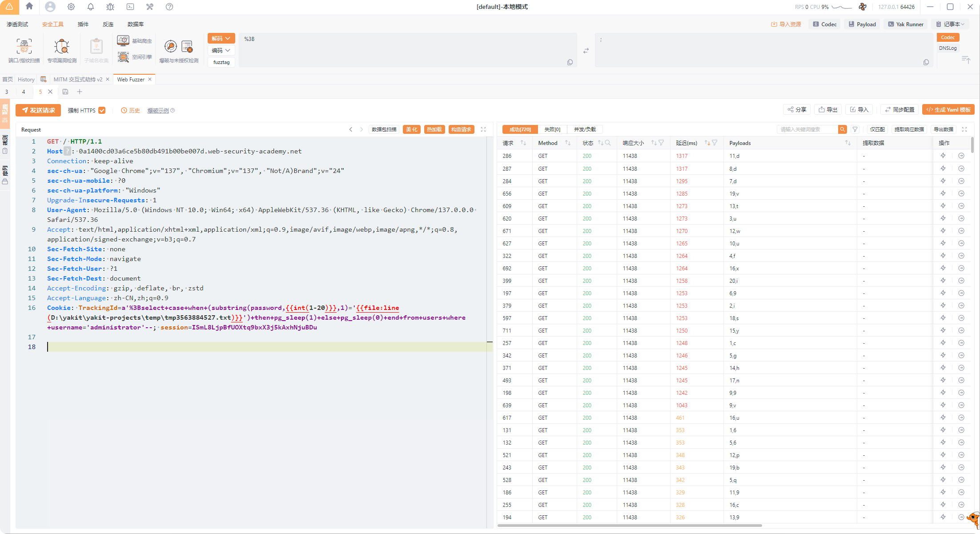Open the 记事本 notepad dropdown
This screenshot has height=534, width=980.
[x=951, y=24]
